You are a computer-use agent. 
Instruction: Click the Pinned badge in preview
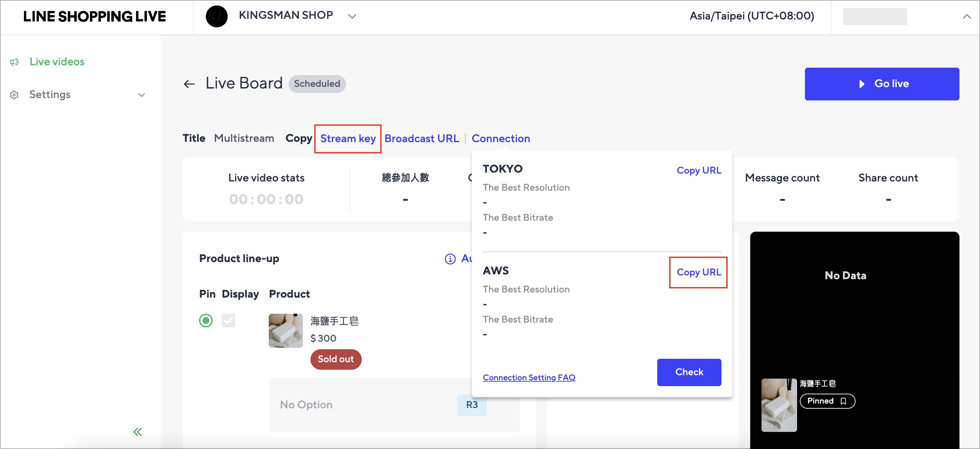827,401
